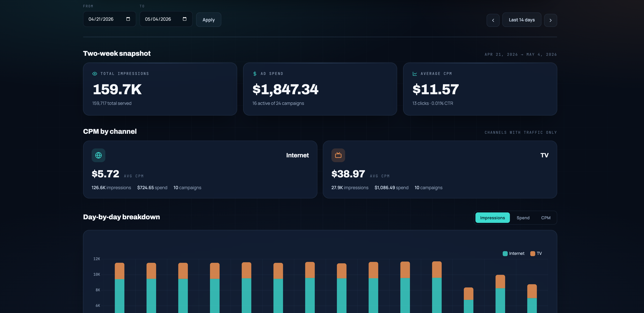Click the 6K y-axis label
644x313 pixels.
coord(98,305)
